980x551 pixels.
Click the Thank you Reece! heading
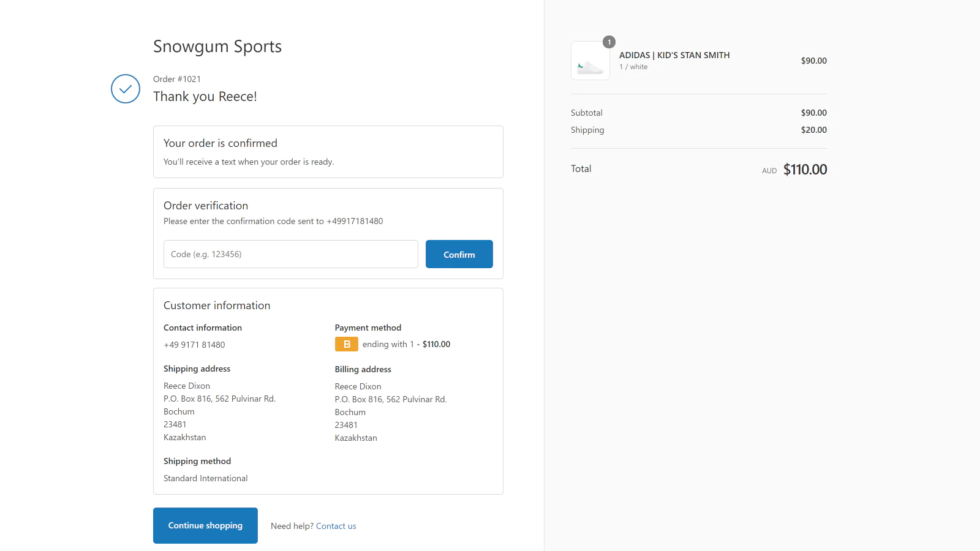pos(205,97)
